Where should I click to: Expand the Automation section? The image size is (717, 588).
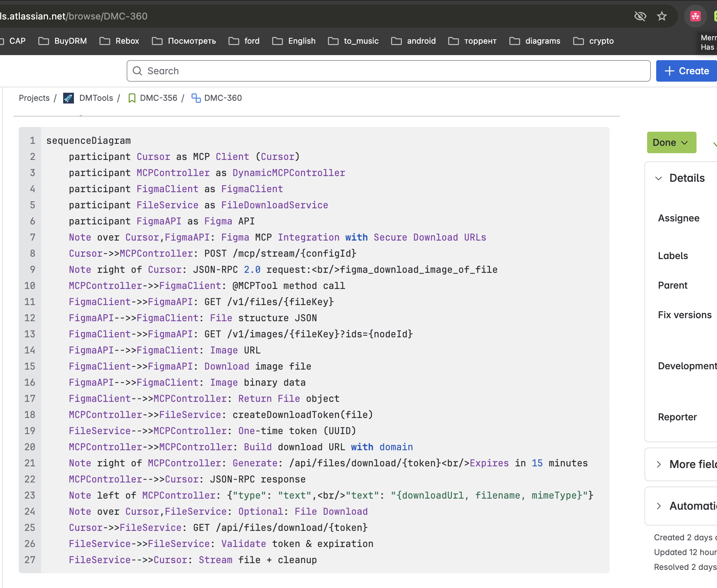click(x=659, y=506)
